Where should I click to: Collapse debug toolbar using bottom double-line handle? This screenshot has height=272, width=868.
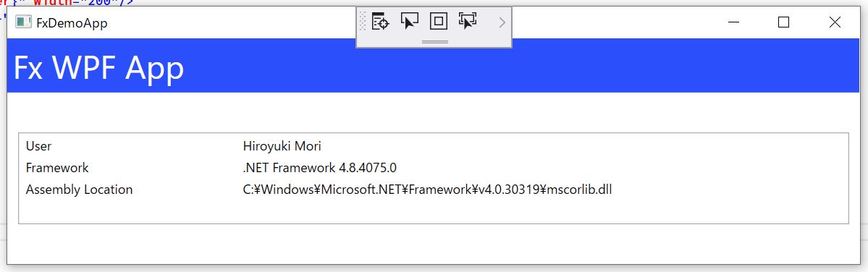[435, 41]
